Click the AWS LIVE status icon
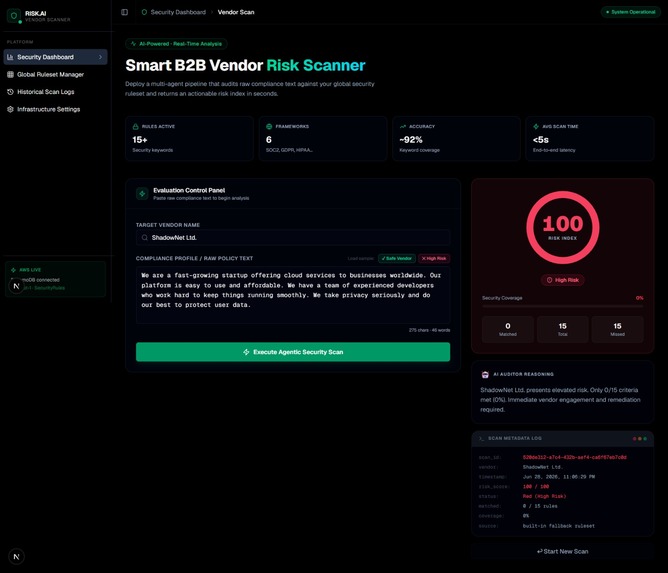The image size is (668, 573). (13, 270)
